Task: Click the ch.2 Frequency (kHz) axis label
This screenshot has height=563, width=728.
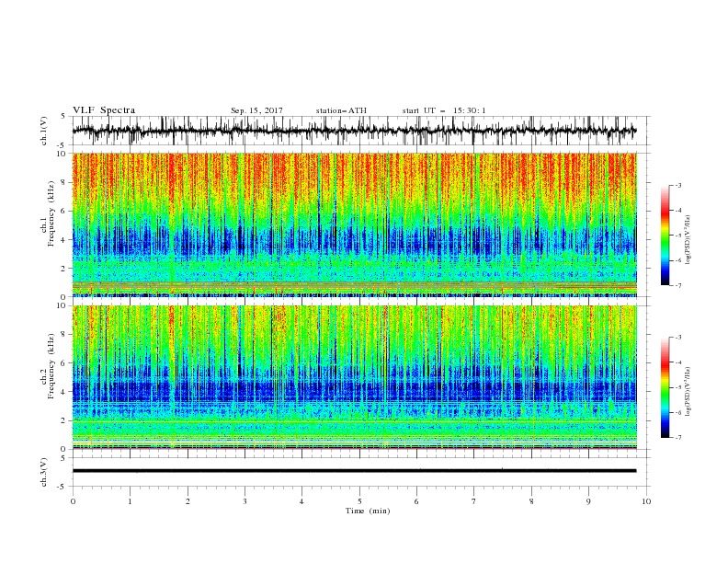Action: (x=48, y=365)
